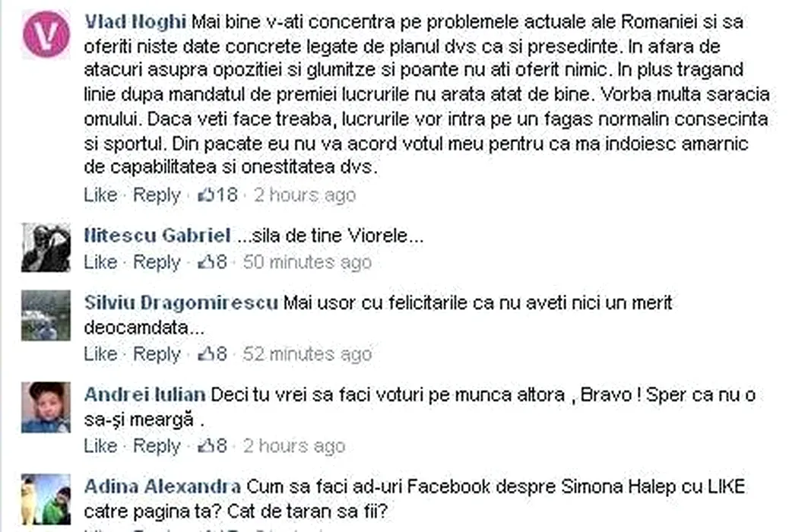
Task: Open Vlad Noghi's pink V profile picture
Action: point(46,34)
